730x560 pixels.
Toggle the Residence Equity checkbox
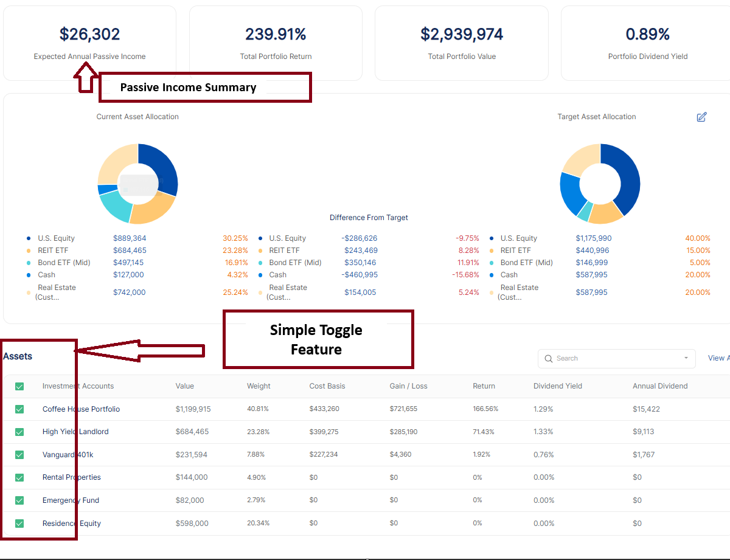[19, 524]
